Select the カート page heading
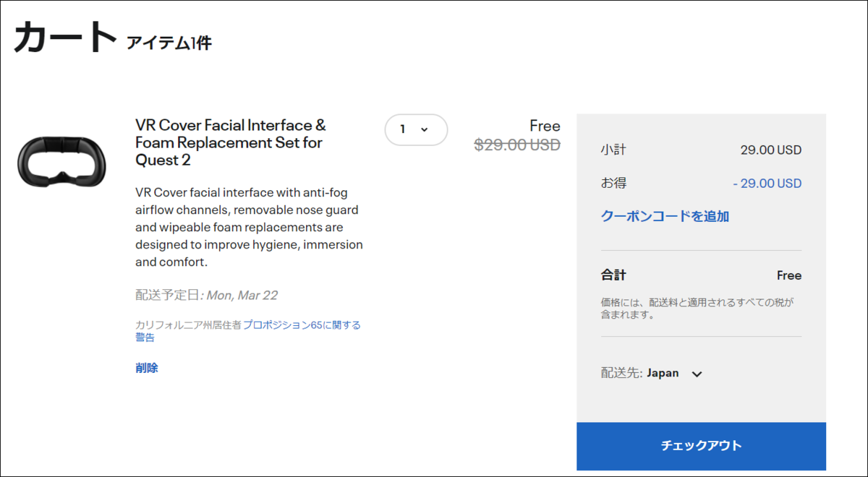This screenshot has height=477, width=868. click(64, 36)
